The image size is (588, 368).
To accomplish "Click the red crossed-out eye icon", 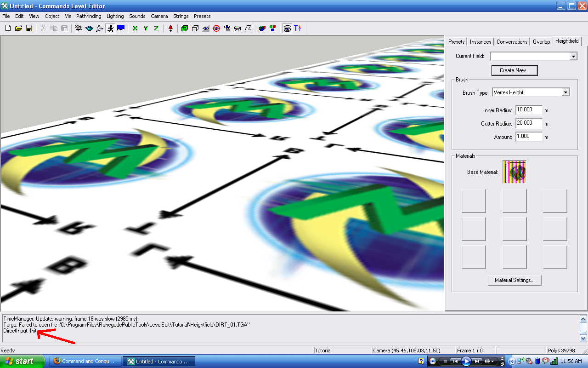I will pos(216,29).
